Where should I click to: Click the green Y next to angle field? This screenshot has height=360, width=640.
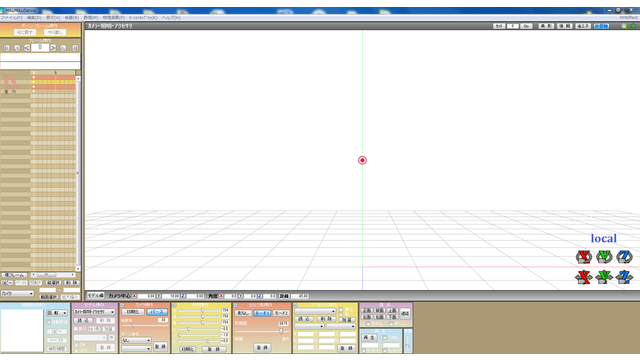pos(240,296)
